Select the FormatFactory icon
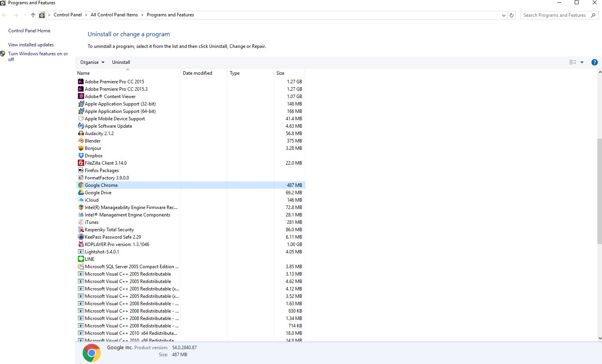 (x=81, y=178)
